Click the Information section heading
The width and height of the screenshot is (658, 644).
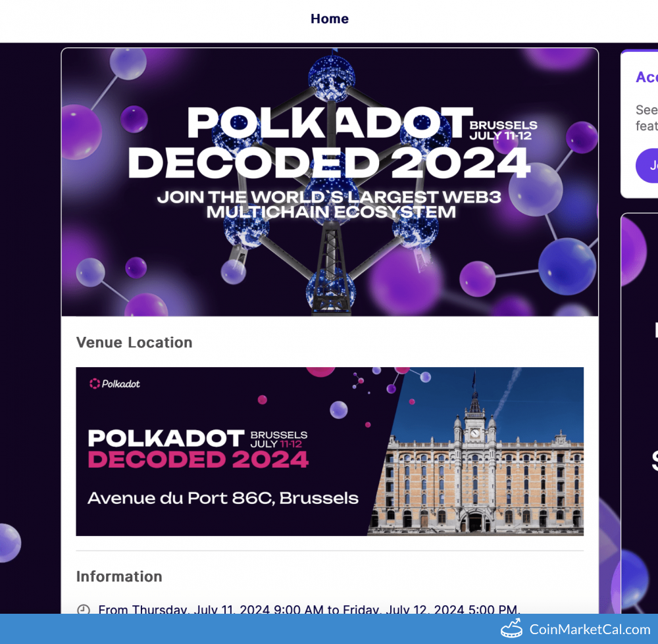click(119, 577)
